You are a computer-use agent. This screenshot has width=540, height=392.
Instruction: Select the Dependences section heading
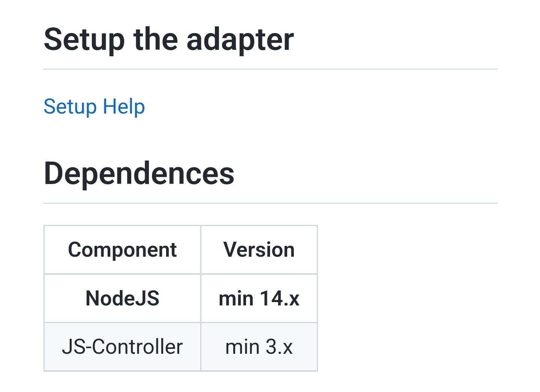(x=139, y=173)
